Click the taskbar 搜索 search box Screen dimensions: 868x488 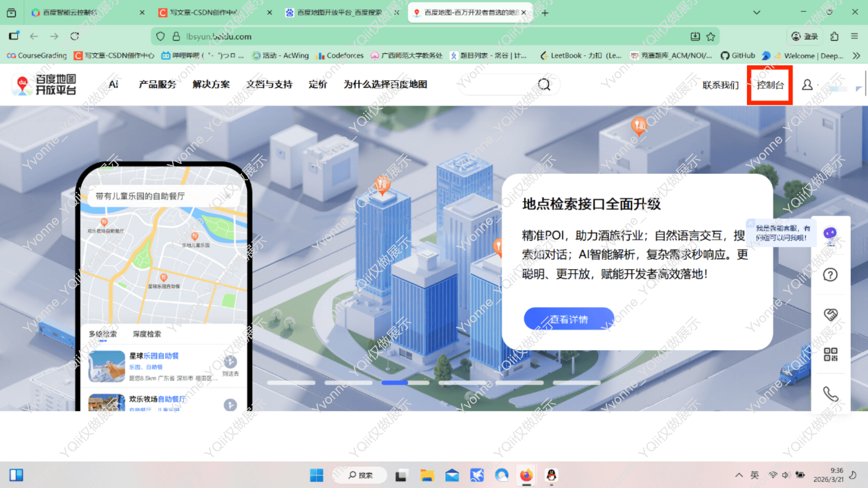pyautogui.click(x=360, y=475)
